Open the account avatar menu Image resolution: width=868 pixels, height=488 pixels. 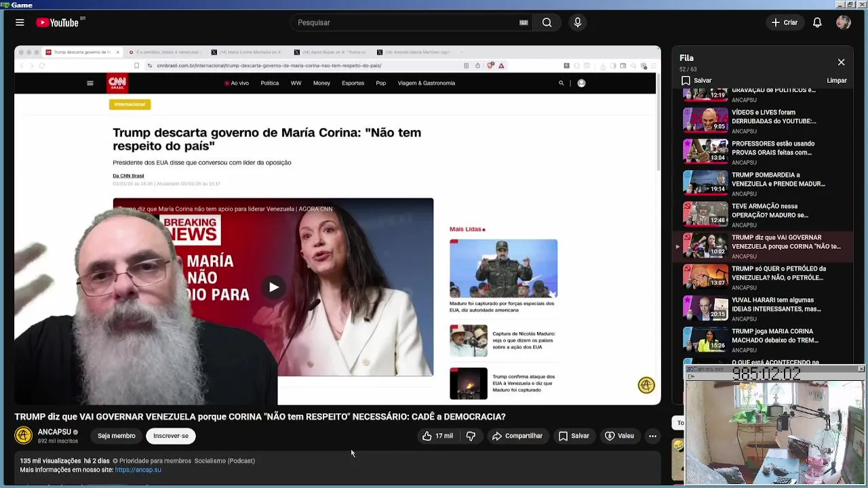pos(844,22)
